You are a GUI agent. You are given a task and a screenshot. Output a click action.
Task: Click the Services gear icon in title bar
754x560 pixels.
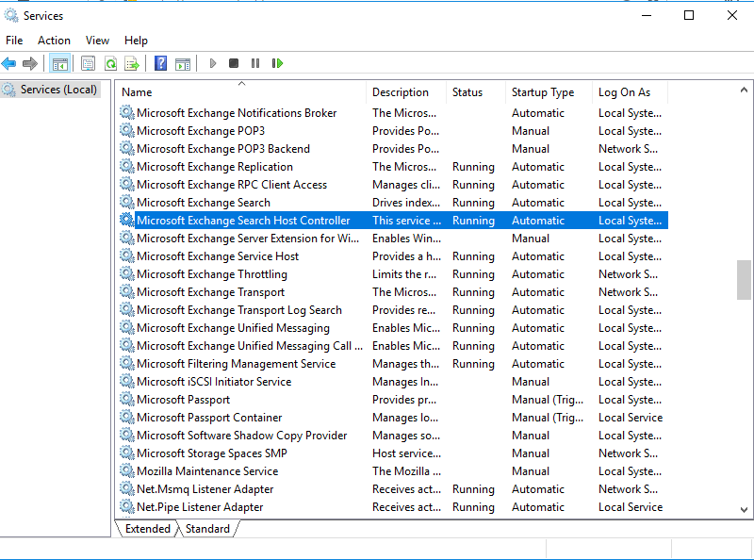click(x=10, y=15)
